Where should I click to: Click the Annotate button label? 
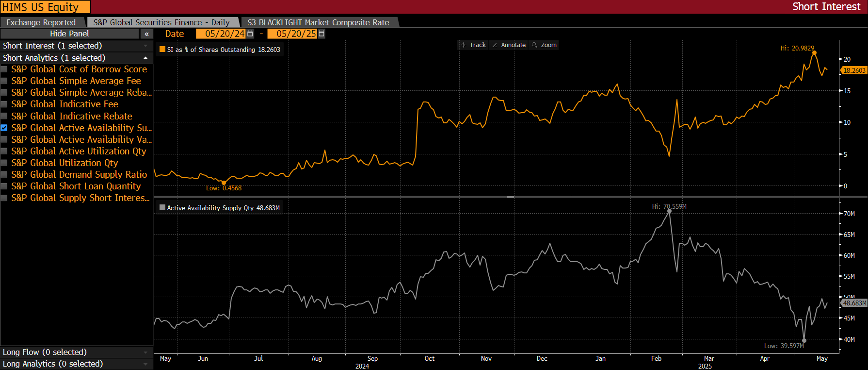click(x=513, y=45)
